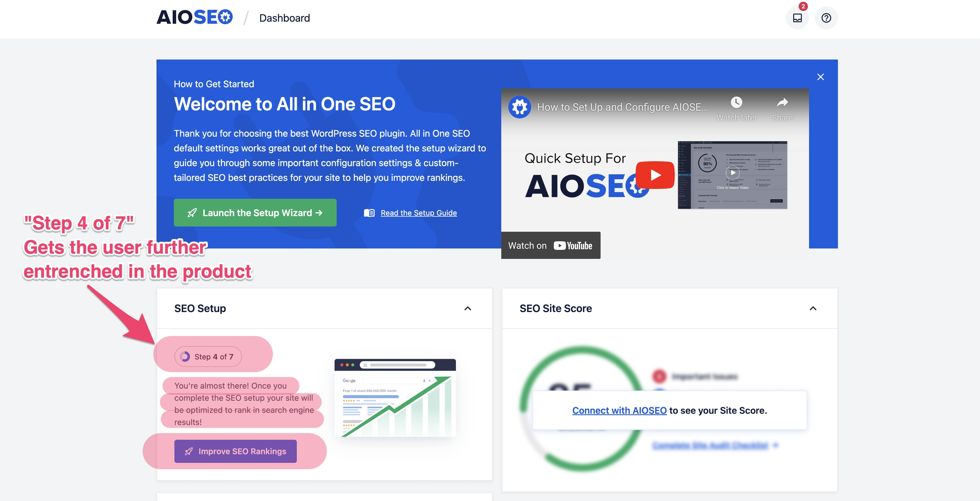This screenshot has width=980, height=501.
Task: Collapse the SEO Setup panel
Action: coord(467,308)
